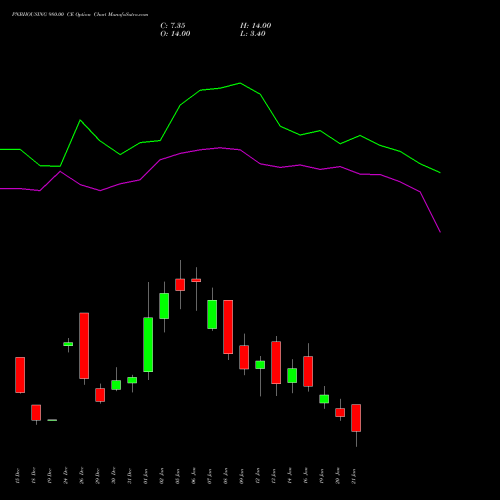Screen dimensions: 500x500
Task: Click the PNBHOUSING option chart title
Action: point(80,15)
